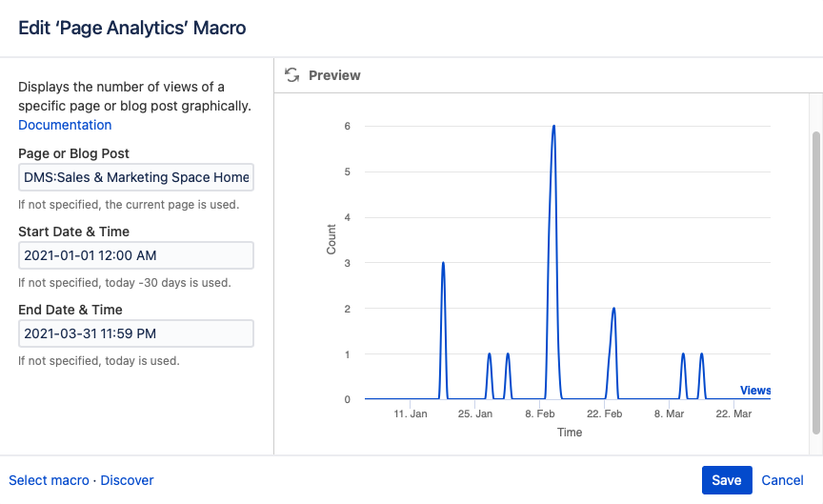Click the 'Time' x-axis title

point(570,432)
